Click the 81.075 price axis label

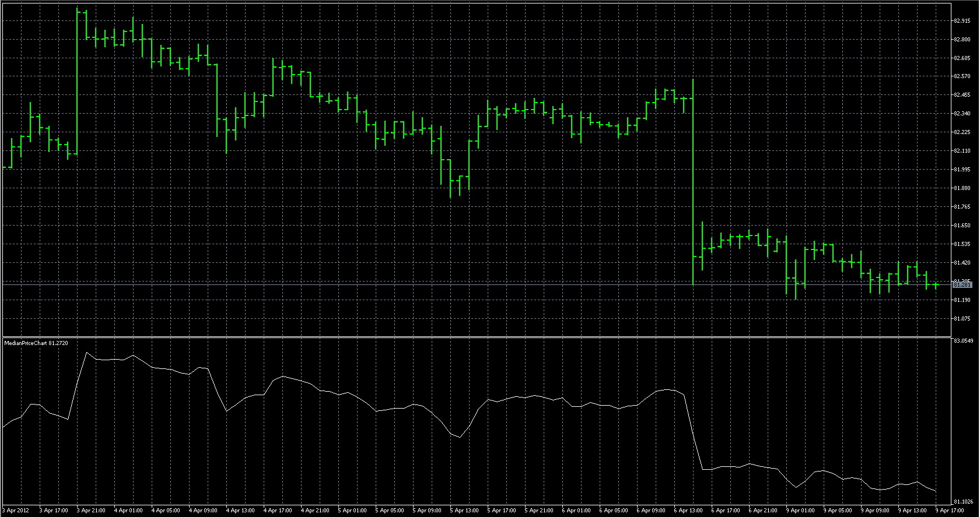pyautogui.click(x=962, y=319)
